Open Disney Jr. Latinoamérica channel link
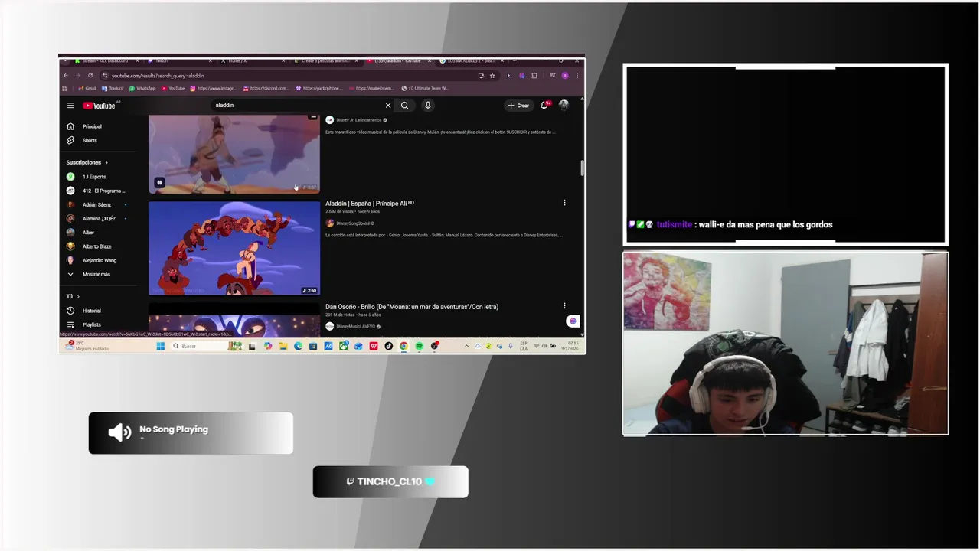Viewport: 980px width, 551px height. (359, 120)
